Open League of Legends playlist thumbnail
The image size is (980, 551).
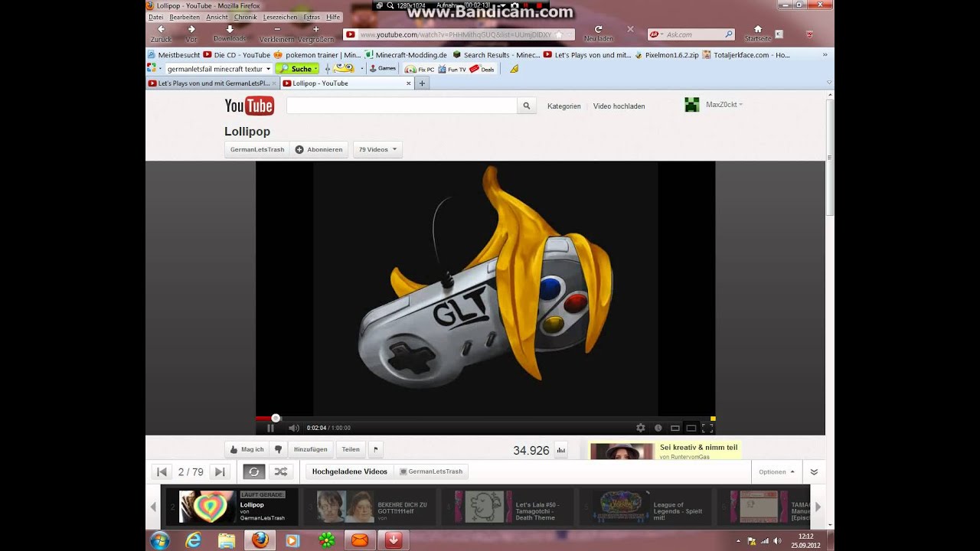pos(622,507)
